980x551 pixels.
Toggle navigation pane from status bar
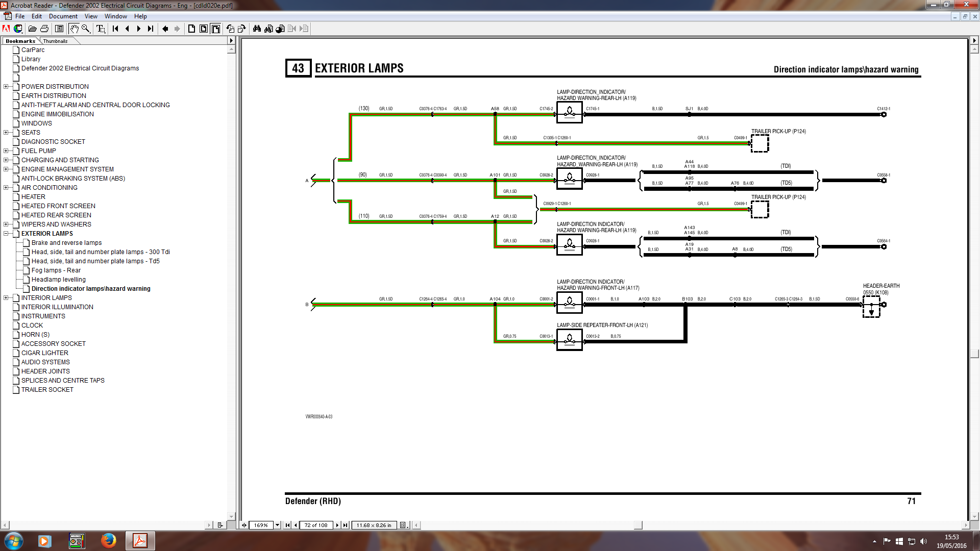point(244,525)
